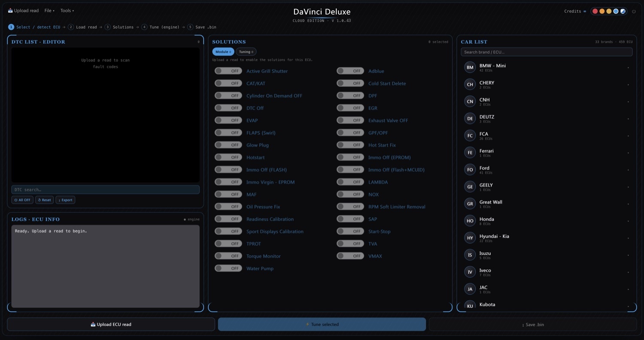
Task: Expand the Honda row indicator in Car List
Action: tap(628, 221)
